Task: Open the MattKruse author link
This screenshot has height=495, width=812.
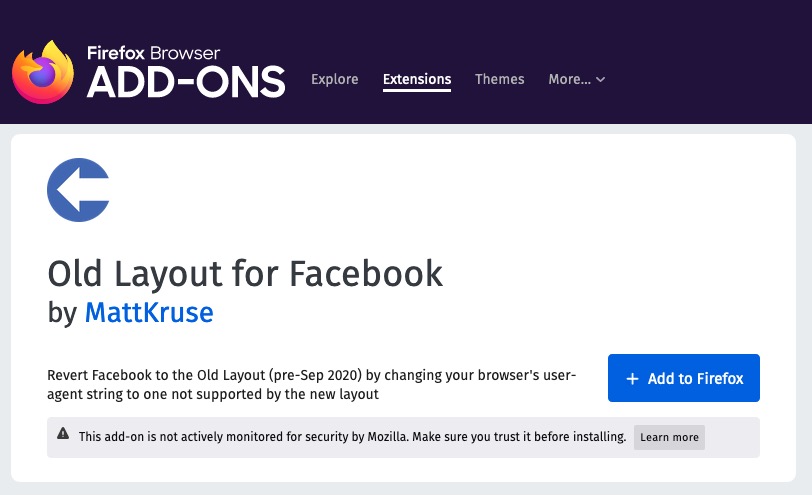Action: point(149,312)
